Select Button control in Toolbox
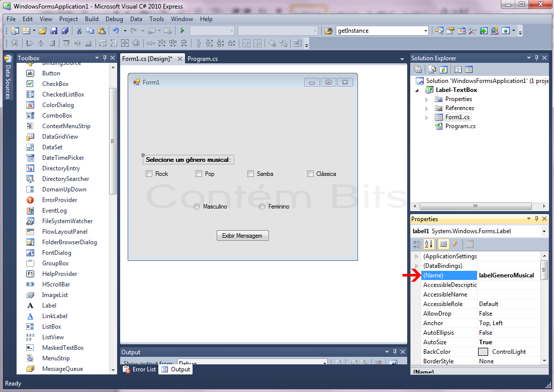 click(51, 73)
